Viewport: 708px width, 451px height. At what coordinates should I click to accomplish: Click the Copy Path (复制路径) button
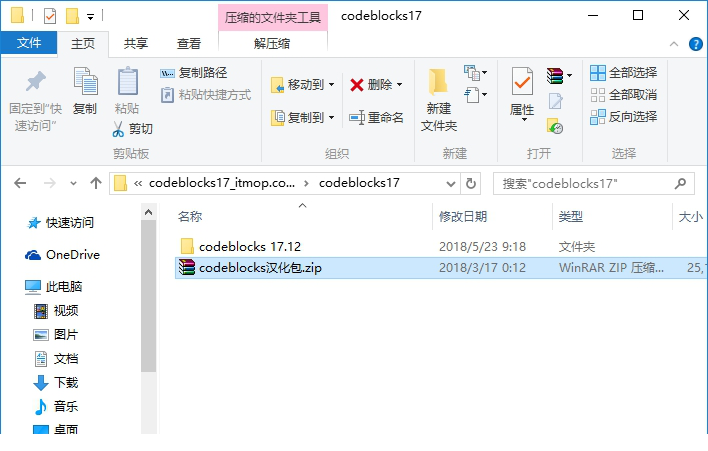point(194,73)
